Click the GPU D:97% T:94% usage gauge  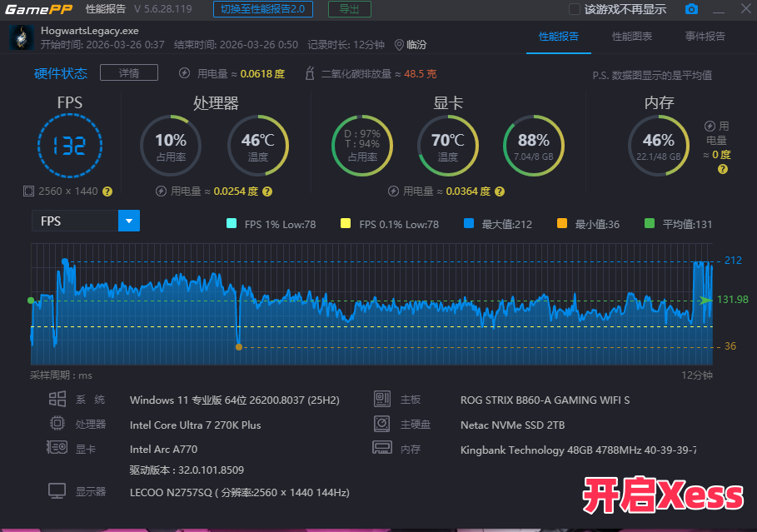click(x=362, y=146)
